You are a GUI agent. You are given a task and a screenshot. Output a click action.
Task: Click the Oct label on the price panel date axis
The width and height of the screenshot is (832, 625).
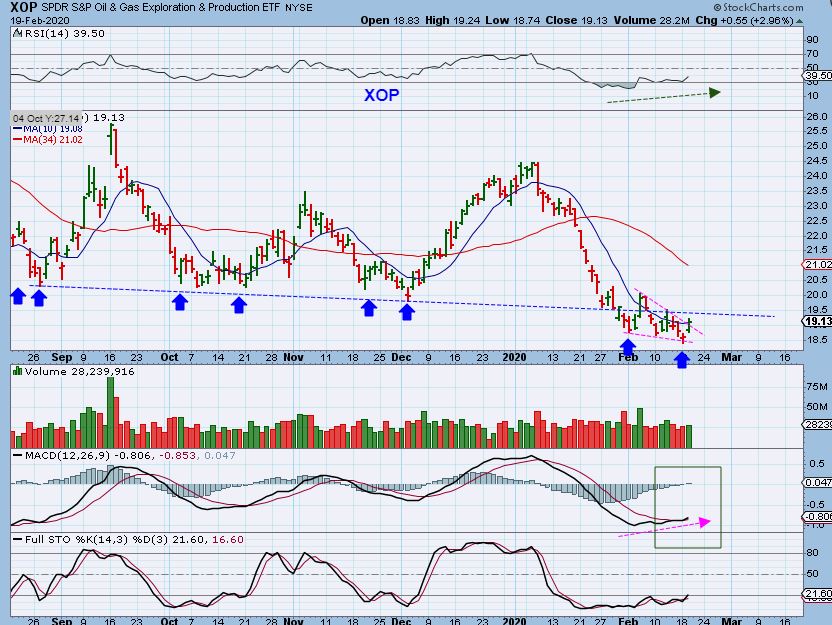pos(169,357)
